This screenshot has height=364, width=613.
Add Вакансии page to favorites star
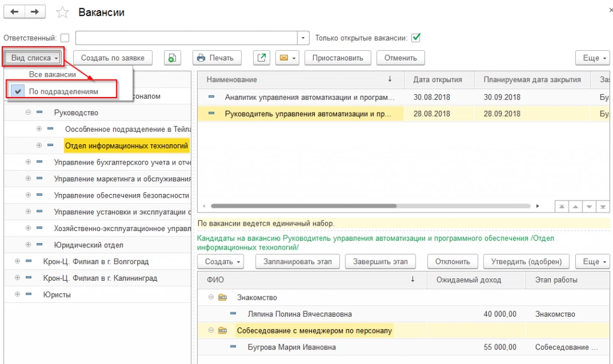[62, 13]
